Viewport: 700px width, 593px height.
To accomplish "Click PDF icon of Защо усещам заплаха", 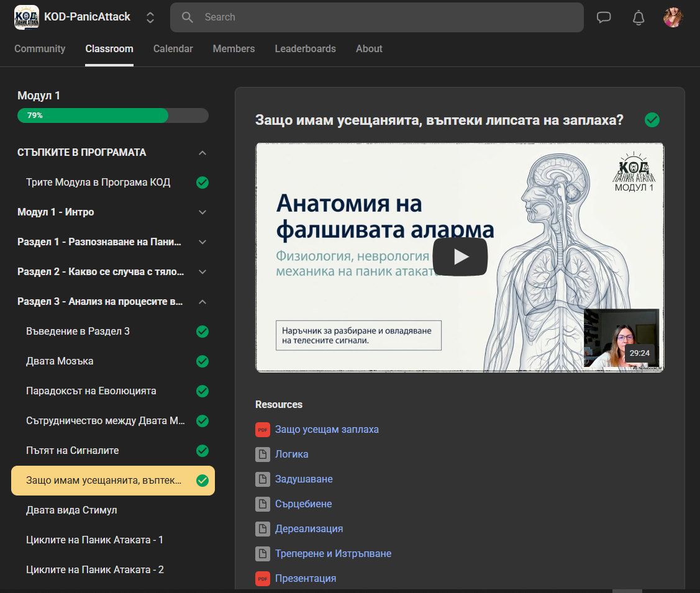I will click(x=263, y=430).
